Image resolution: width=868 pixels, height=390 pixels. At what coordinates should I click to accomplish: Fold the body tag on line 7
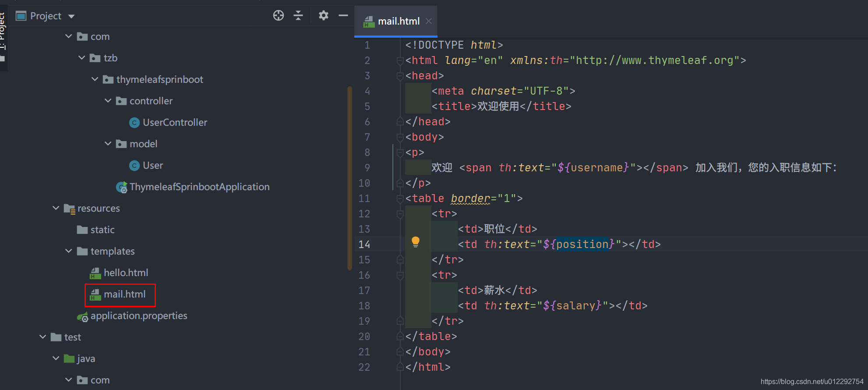pos(400,137)
